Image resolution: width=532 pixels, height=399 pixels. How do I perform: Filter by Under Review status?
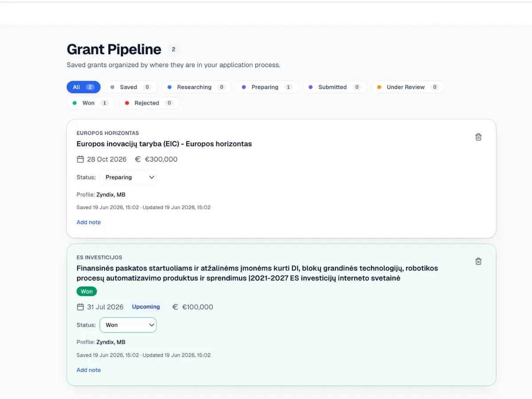(408, 87)
